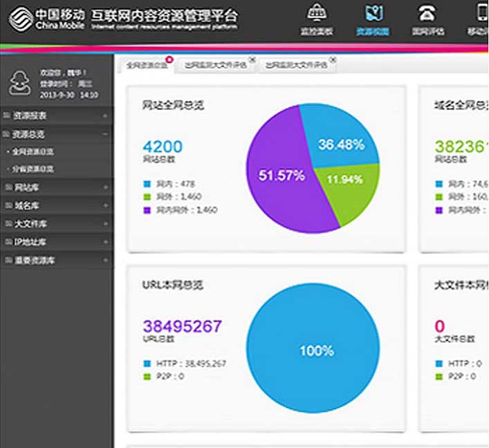This screenshot has height=448, width=489.
Task: Click the user avatar icon in sidebar
Action: click(x=19, y=83)
